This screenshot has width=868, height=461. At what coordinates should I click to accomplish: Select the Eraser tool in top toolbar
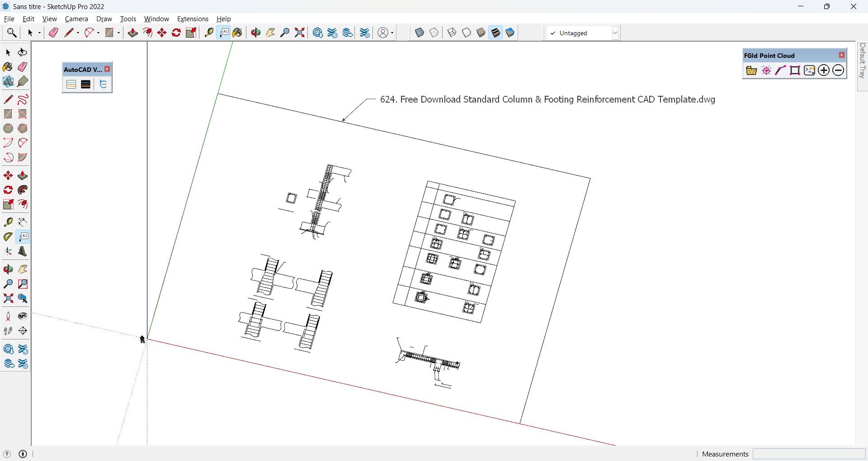pos(53,33)
